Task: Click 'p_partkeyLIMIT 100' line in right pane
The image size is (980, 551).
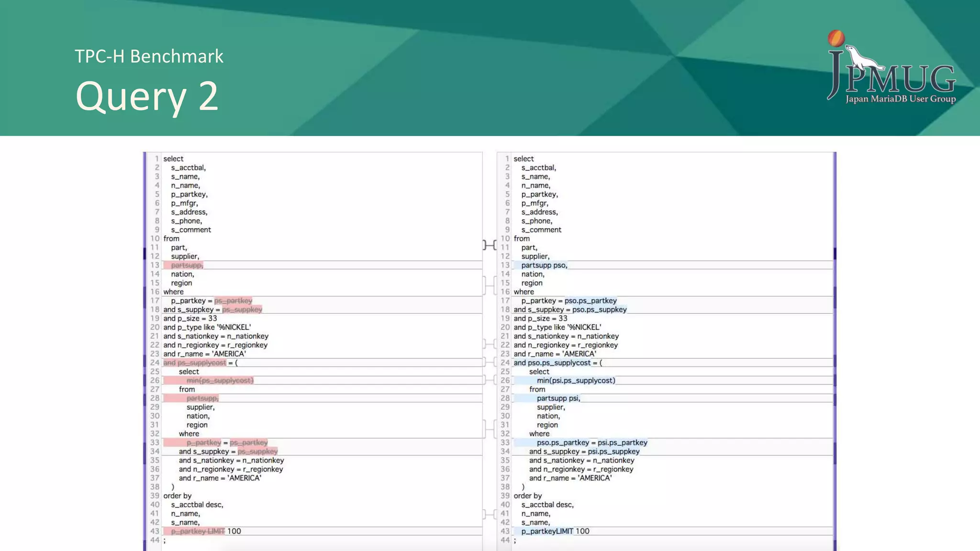Action: click(x=555, y=531)
